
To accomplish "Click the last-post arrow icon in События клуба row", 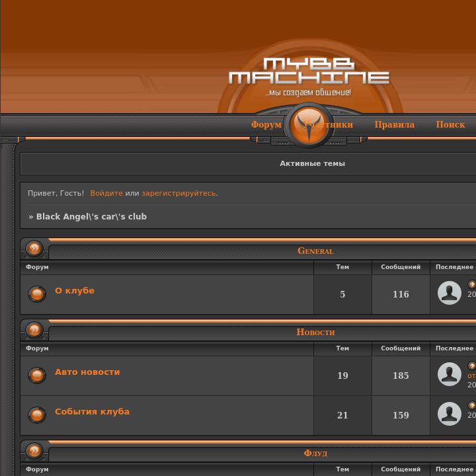I will [x=472, y=405].
